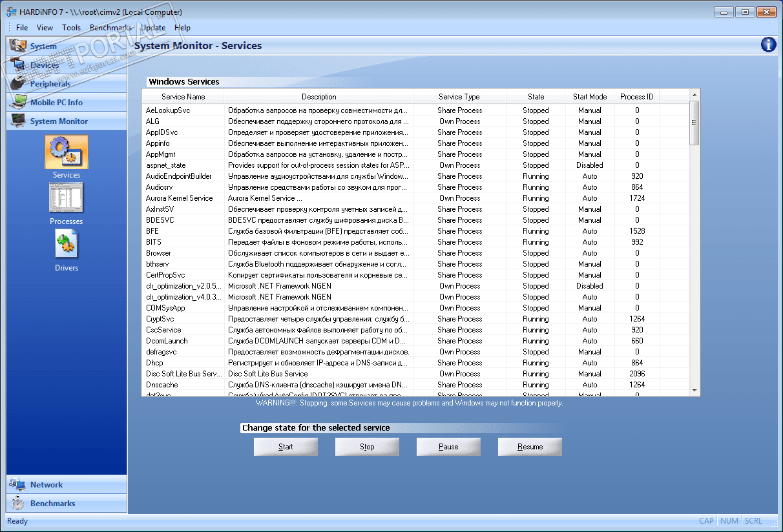Viewport: 783px width, 532px height.
Task: Open the Drivers icon
Action: [67, 245]
